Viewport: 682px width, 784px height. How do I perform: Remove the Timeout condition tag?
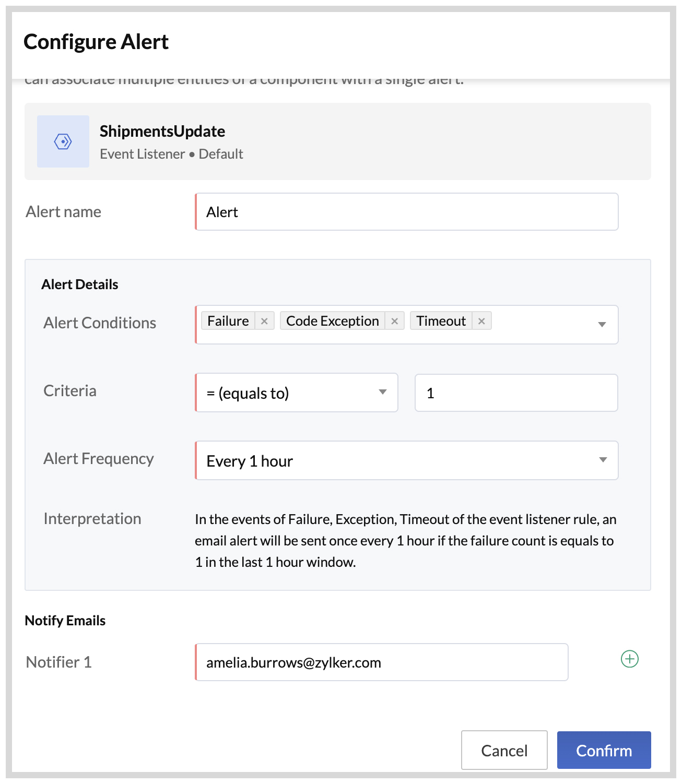point(481,320)
